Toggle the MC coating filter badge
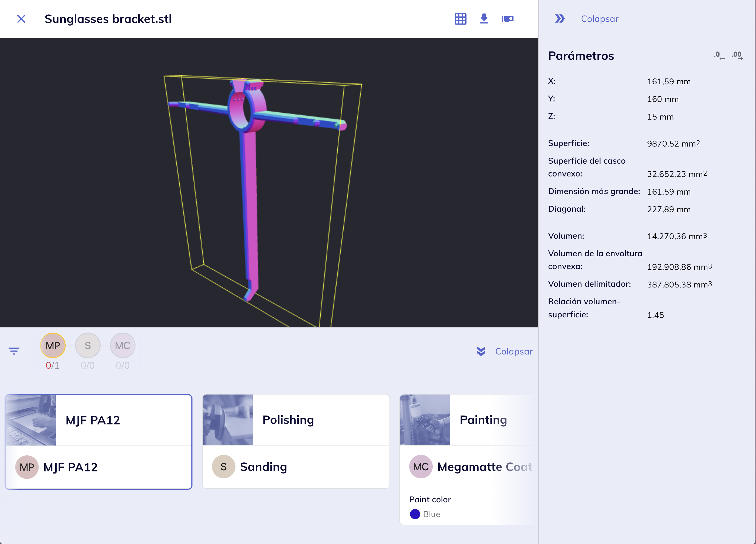The width and height of the screenshot is (756, 544). [x=123, y=345]
